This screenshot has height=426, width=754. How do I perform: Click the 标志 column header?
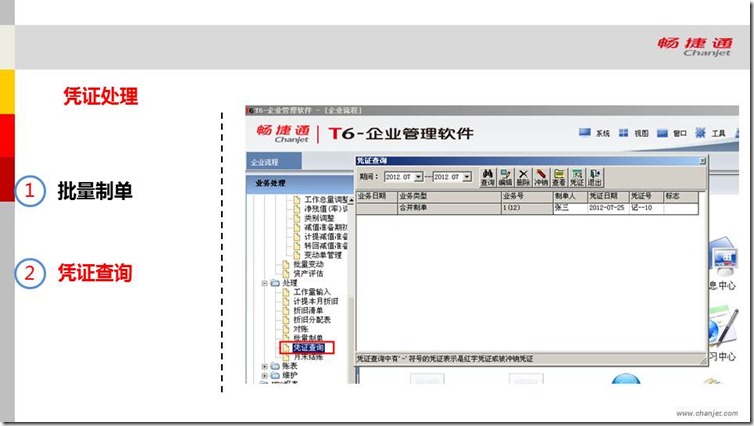pyautogui.click(x=681, y=196)
